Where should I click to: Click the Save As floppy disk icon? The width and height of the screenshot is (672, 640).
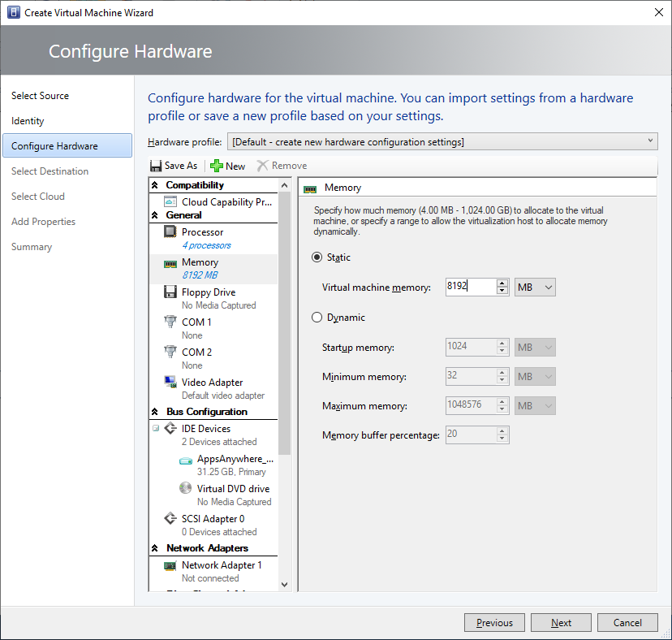pos(156,166)
